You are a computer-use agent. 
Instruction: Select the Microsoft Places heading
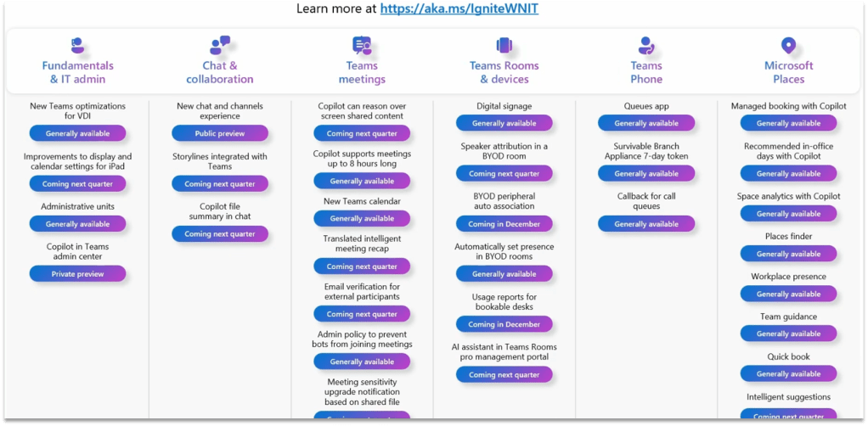(x=788, y=72)
